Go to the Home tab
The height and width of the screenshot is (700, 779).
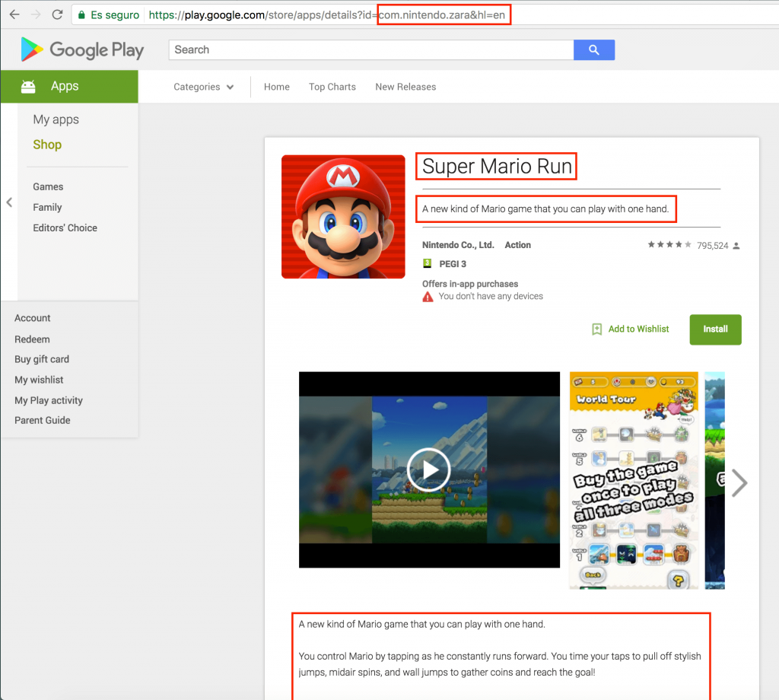(x=277, y=87)
